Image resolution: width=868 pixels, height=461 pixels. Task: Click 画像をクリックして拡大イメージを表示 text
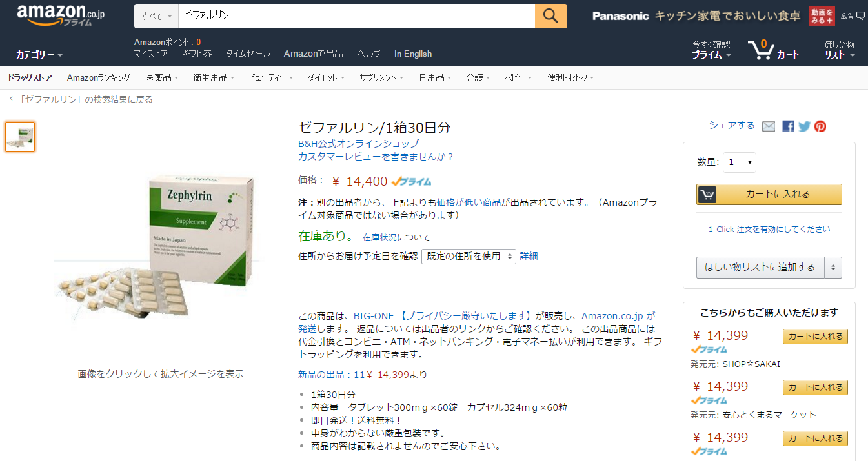click(x=161, y=374)
